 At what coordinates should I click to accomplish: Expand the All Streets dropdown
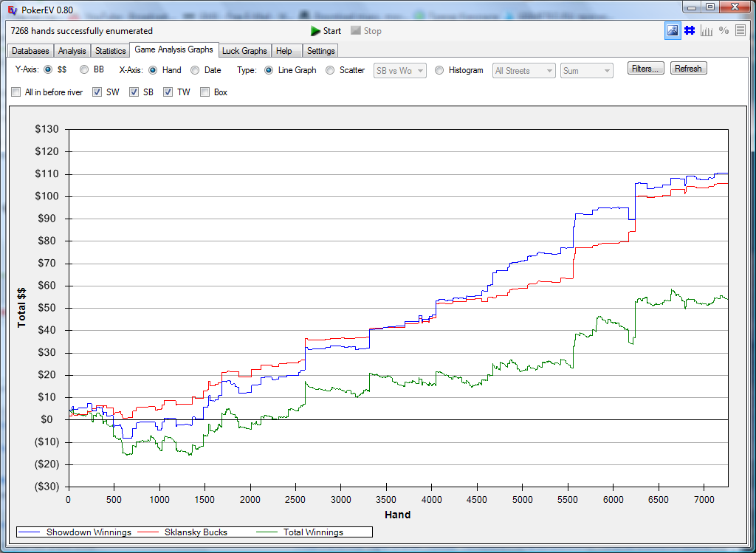(523, 71)
